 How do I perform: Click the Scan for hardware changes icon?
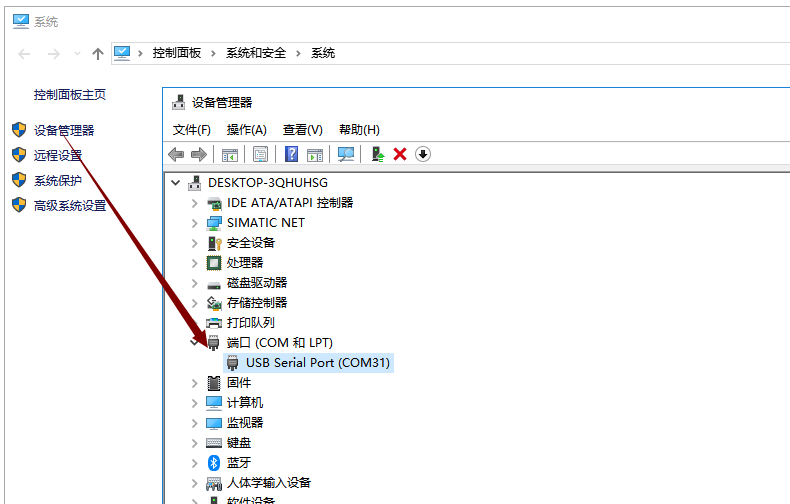click(x=346, y=154)
